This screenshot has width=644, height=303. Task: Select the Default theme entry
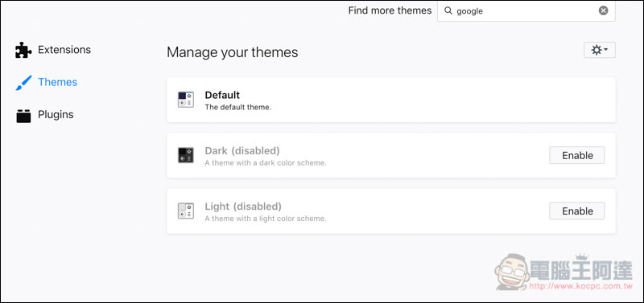(391, 100)
